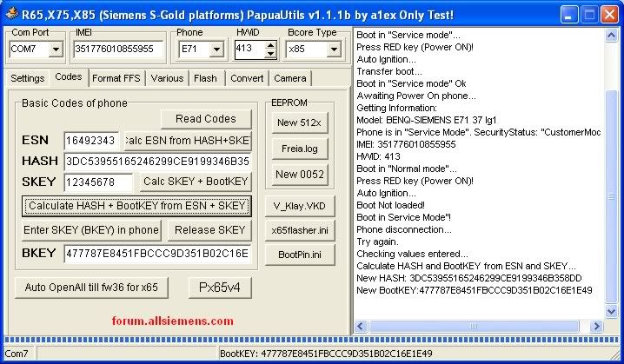Viewport: 624px width, 364px height.
Task: Click Calc SKEY + BootKEY button
Action: 196,182
